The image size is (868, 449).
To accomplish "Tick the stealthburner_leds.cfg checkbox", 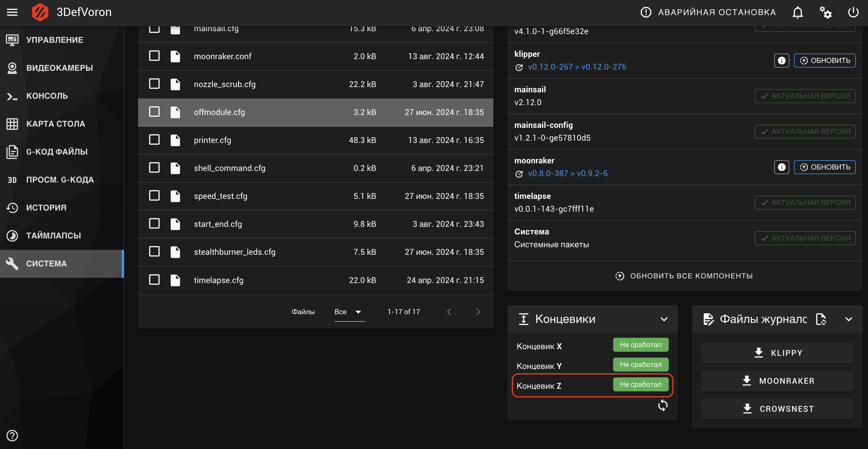I will click(154, 252).
